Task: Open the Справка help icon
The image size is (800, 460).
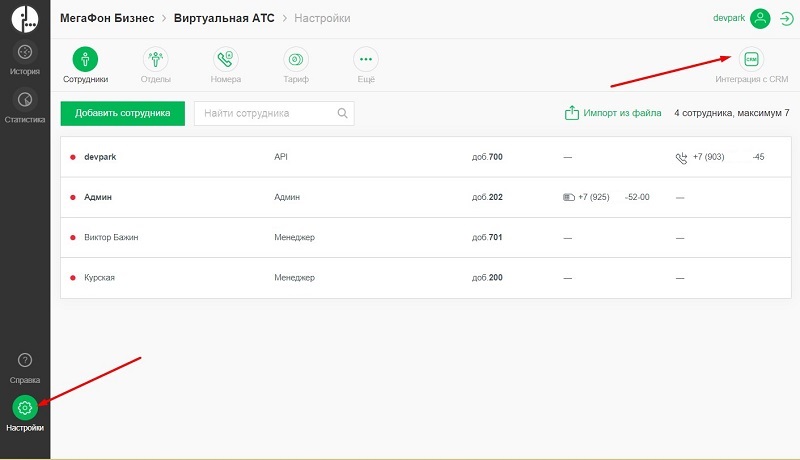Action: point(24,360)
